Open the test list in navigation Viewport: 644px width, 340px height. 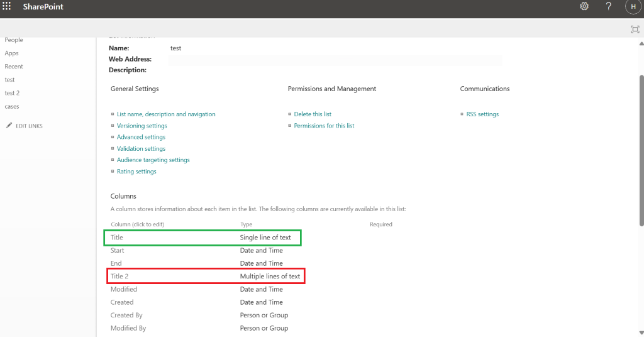click(9, 80)
